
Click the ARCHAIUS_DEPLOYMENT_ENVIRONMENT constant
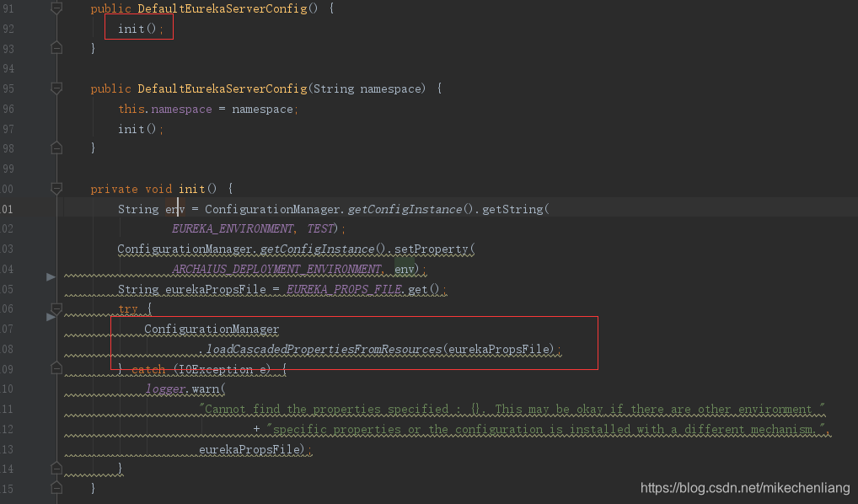[276, 269]
